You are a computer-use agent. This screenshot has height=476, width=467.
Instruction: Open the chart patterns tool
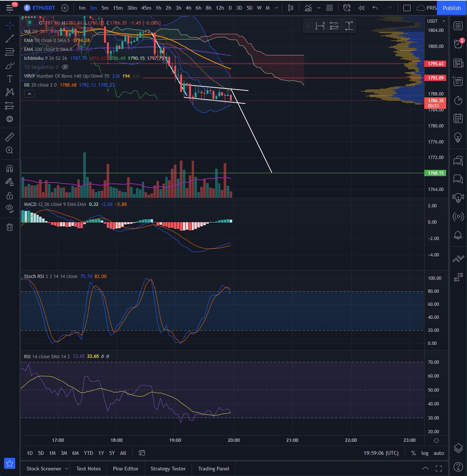(10, 92)
